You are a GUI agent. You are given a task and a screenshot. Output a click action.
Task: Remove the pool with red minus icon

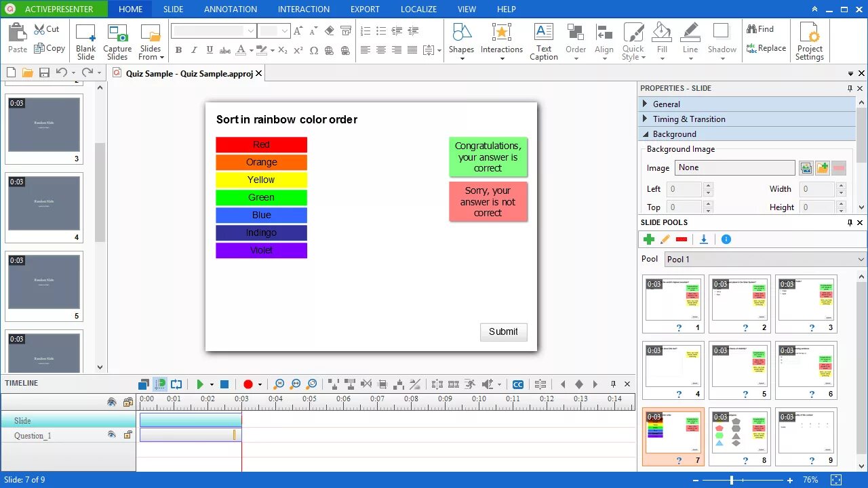[x=682, y=239]
